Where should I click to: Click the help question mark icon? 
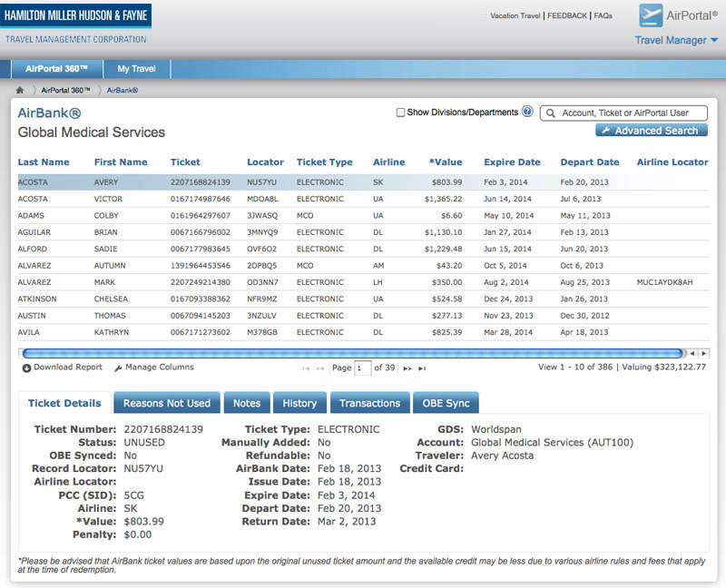pos(527,112)
